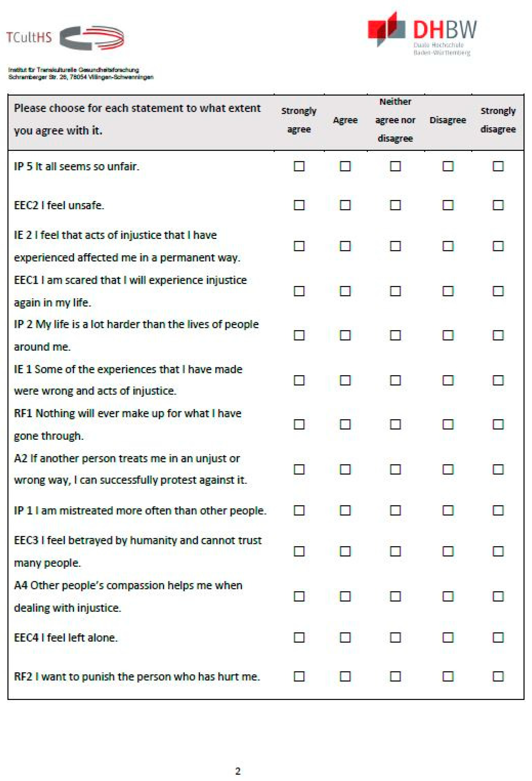Check Strongly agree for 'It all seems so unfair'

click(299, 166)
